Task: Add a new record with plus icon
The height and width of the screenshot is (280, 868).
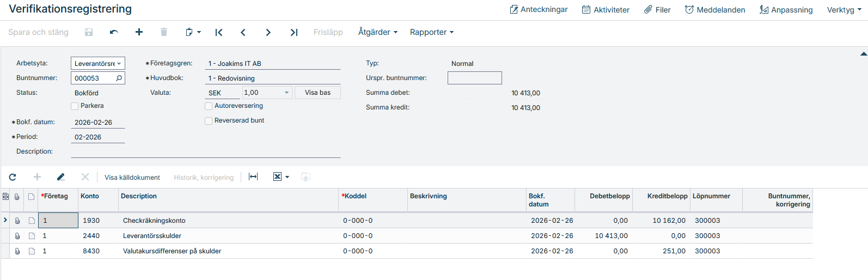Action: click(139, 32)
